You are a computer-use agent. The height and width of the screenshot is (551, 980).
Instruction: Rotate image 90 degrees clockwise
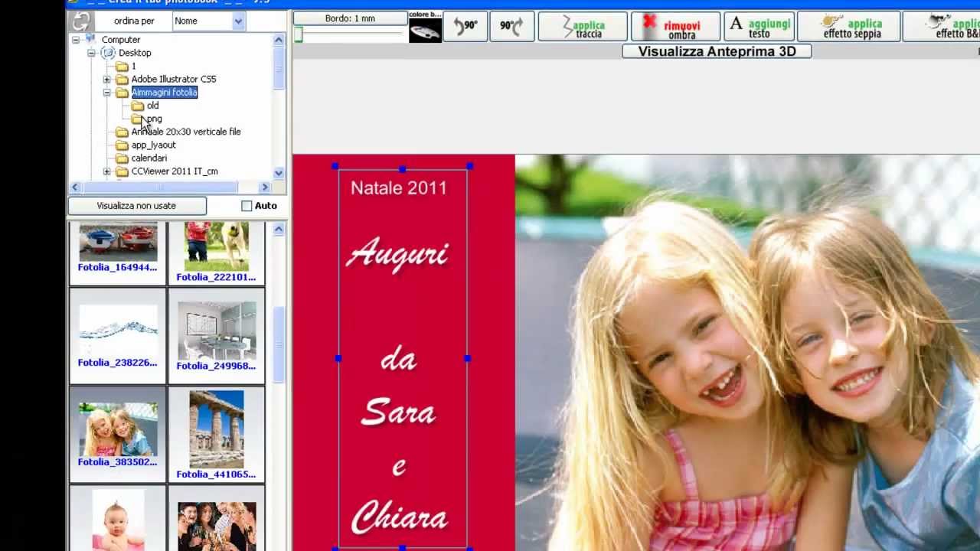[x=511, y=27]
